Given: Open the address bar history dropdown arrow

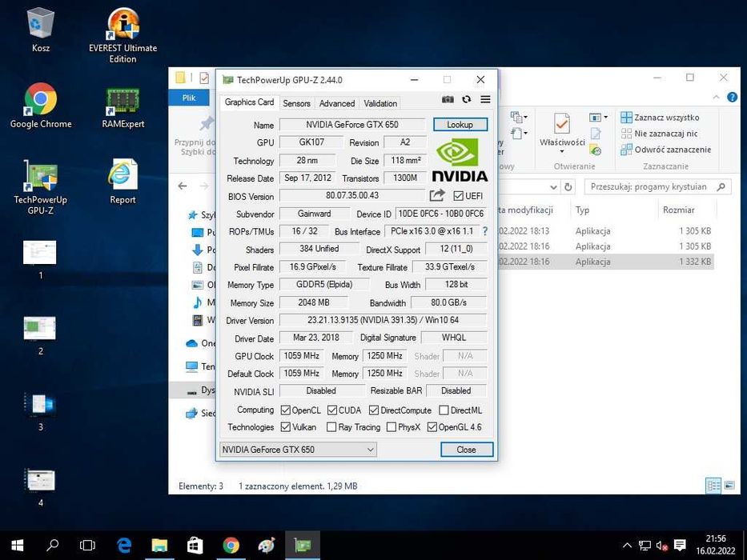Looking at the screenshot, I should (552, 186).
